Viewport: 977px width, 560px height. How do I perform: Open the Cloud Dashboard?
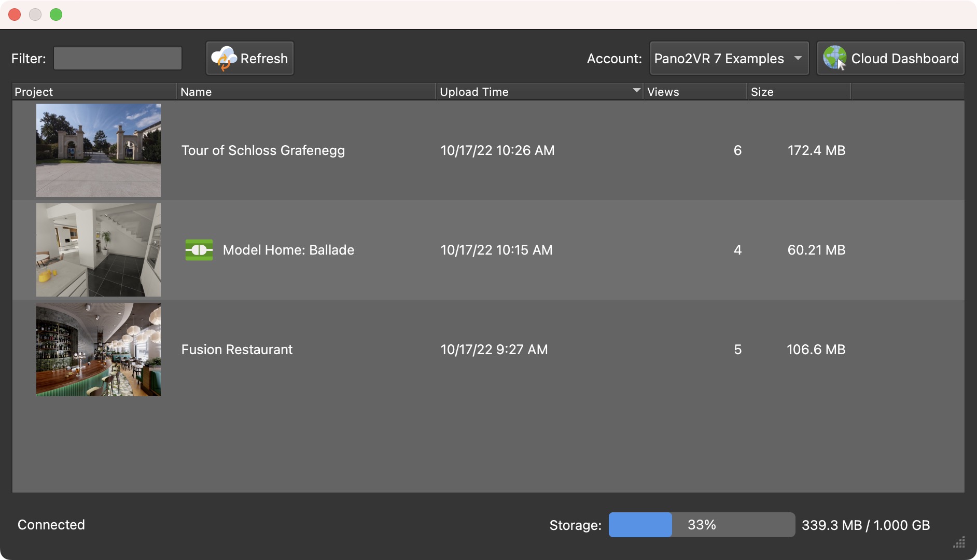pos(890,58)
